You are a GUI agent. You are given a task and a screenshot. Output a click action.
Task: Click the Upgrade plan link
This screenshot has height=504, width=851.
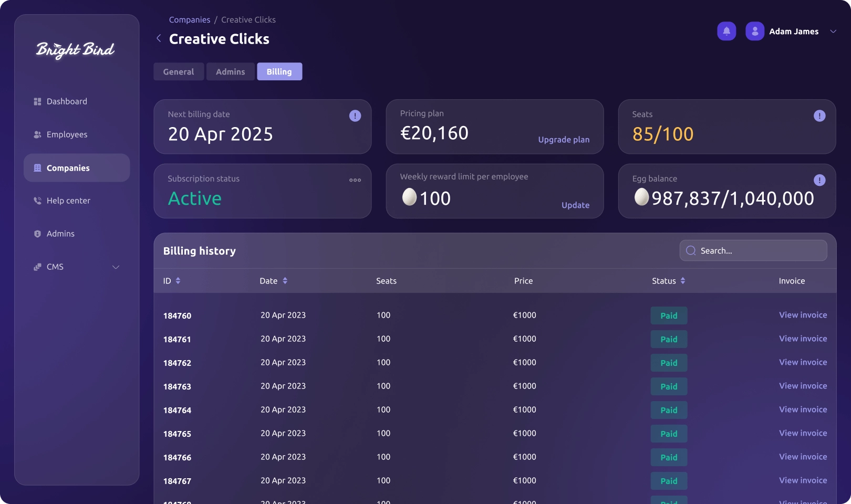[x=564, y=140]
